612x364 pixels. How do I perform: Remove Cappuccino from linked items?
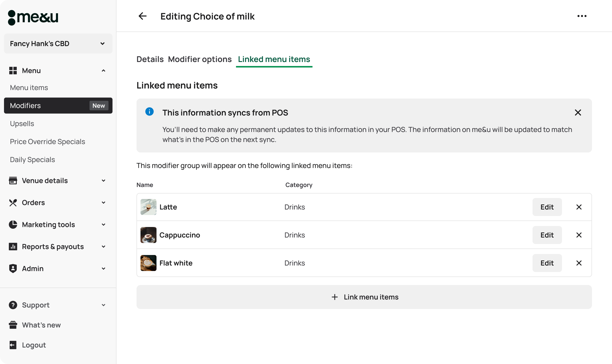point(579,235)
